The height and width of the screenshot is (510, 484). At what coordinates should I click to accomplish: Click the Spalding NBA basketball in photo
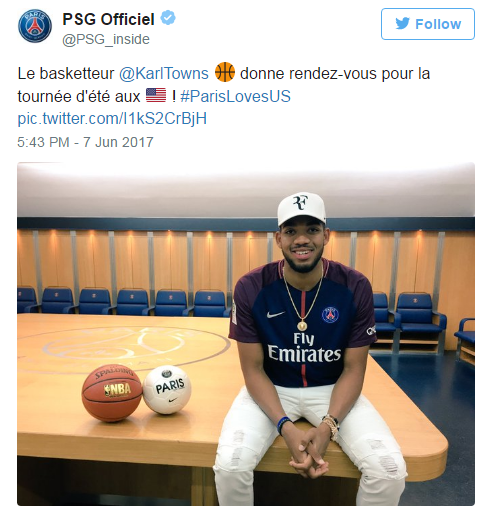tap(112, 393)
